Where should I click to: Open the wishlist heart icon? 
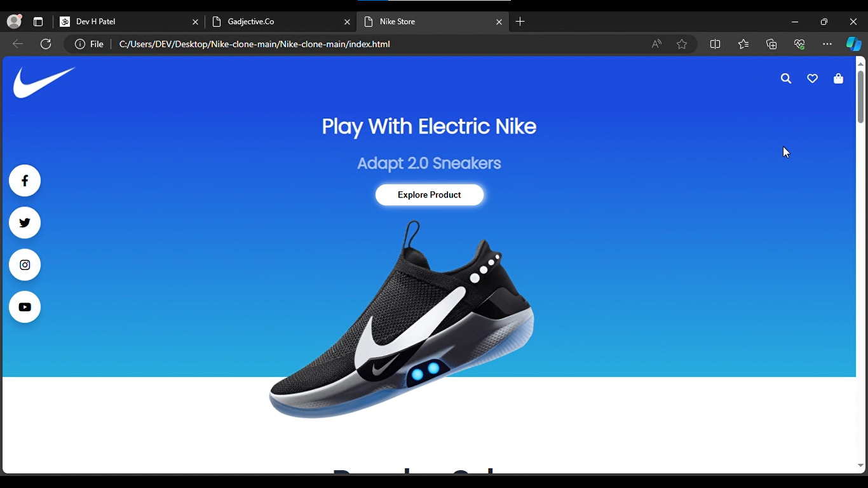pyautogui.click(x=812, y=79)
